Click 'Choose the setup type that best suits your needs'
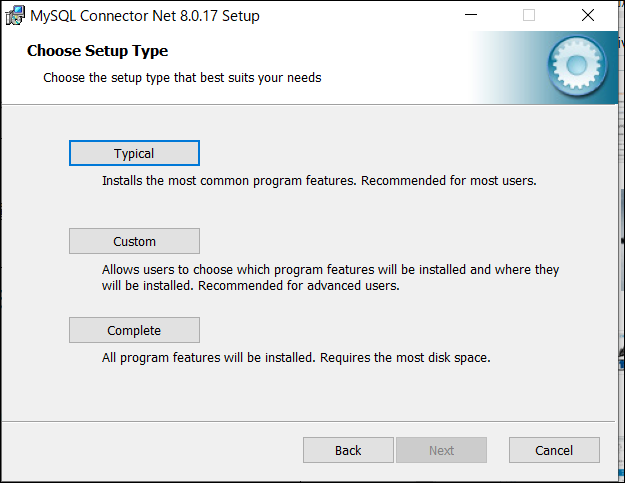 [x=182, y=78]
